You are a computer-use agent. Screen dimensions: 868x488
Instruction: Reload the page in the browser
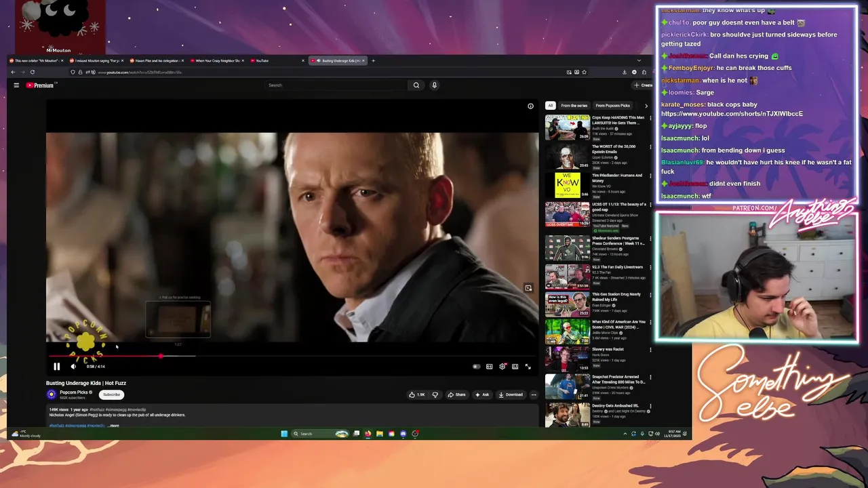pos(32,72)
